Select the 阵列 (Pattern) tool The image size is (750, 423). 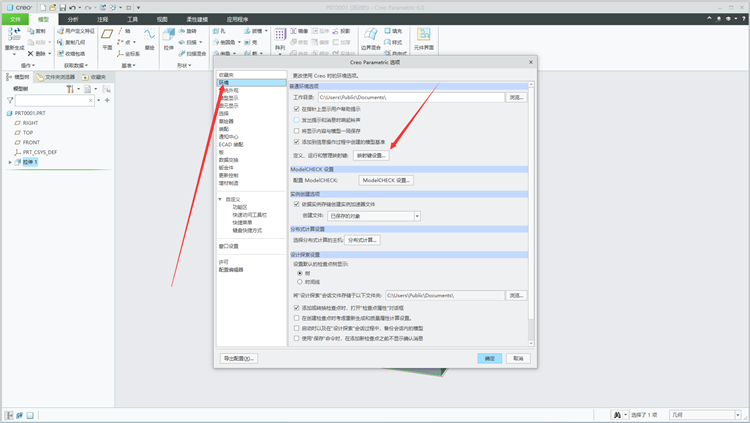click(280, 38)
